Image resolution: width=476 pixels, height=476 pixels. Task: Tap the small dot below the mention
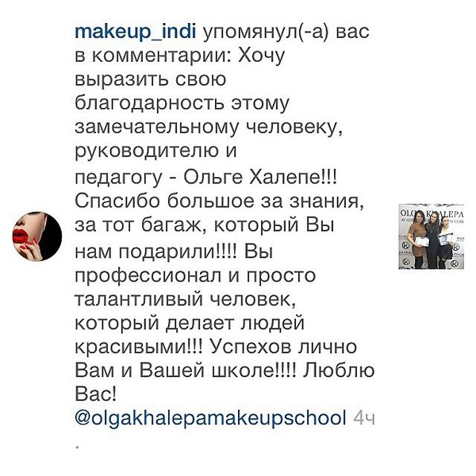click(78, 447)
